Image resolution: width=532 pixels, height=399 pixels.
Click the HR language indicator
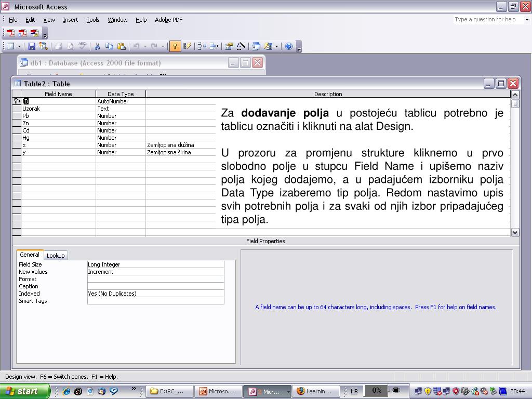click(354, 391)
